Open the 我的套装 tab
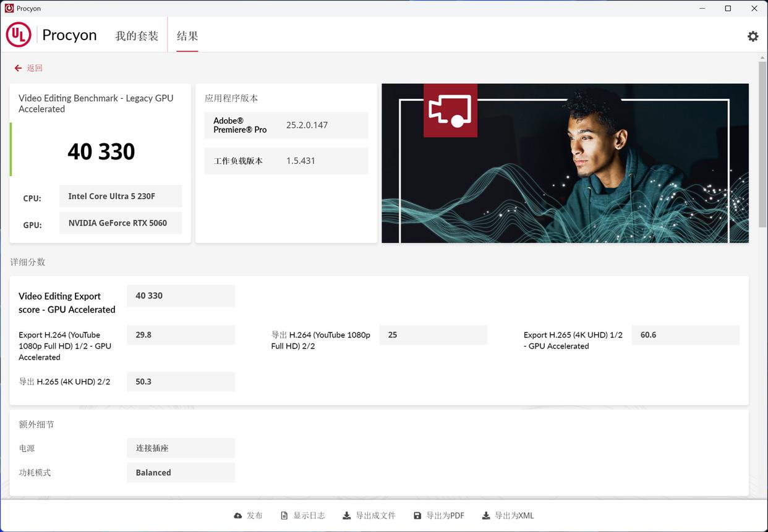768x532 pixels. point(137,36)
